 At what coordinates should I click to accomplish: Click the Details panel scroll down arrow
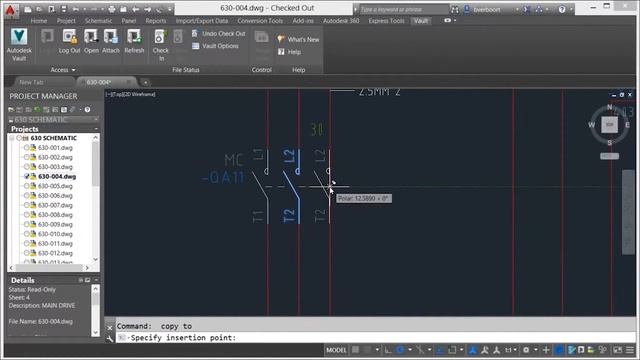(96, 333)
